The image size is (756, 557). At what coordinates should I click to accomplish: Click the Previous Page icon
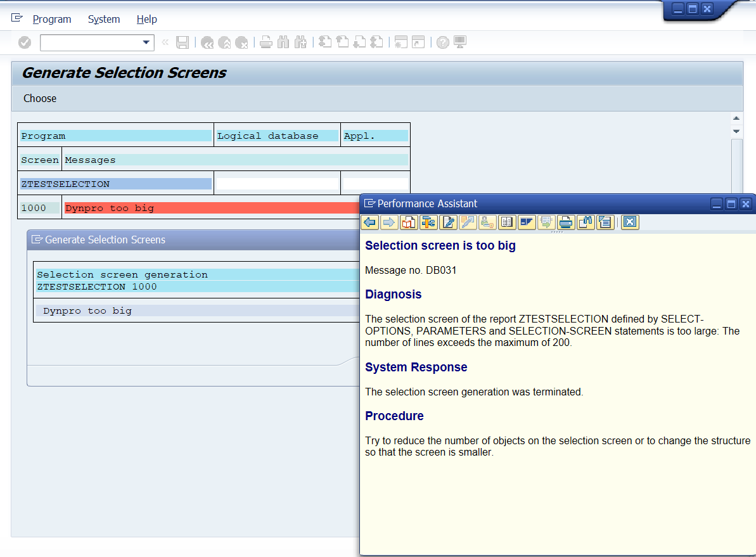[342, 42]
